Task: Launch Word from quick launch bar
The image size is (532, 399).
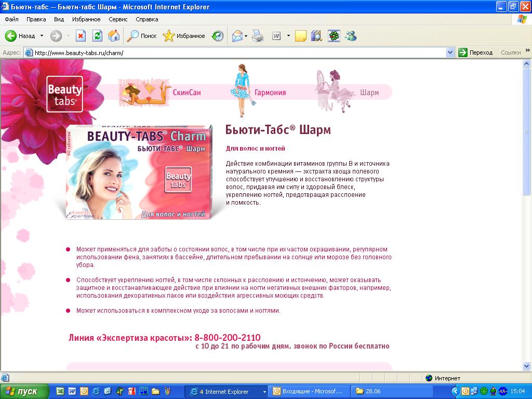Action: coord(72,391)
